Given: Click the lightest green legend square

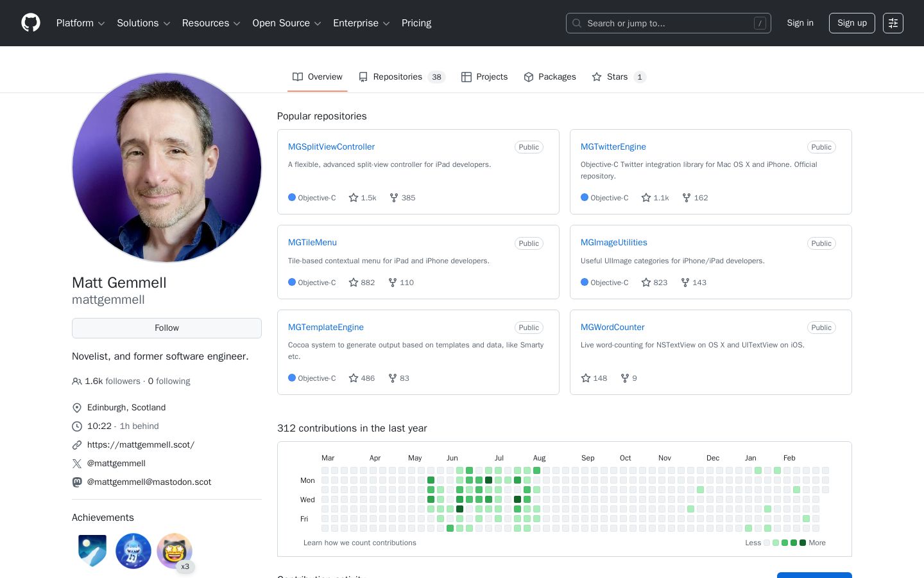Looking at the screenshot, I should pos(776,543).
